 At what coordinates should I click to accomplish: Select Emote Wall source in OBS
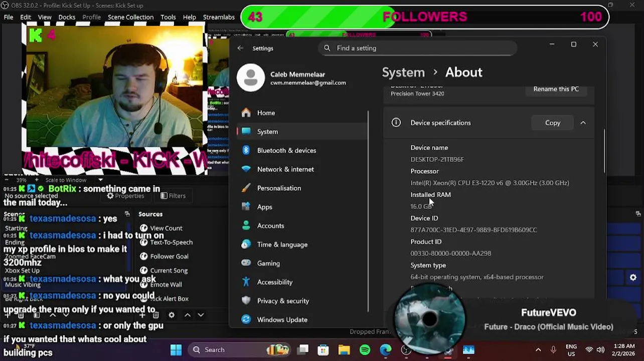pyautogui.click(x=166, y=284)
